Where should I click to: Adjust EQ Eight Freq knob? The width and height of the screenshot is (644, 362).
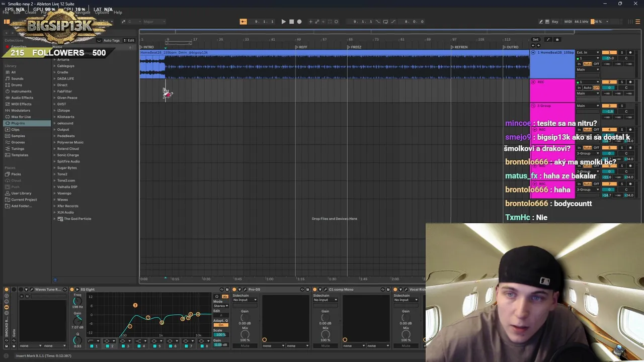[77, 301]
